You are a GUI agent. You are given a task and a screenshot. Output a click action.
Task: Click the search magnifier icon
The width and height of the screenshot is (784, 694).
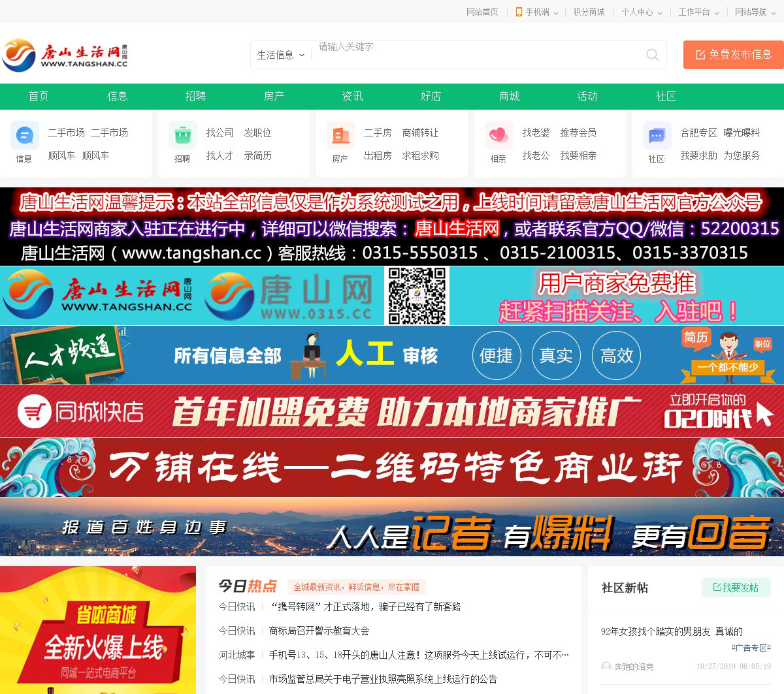pos(652,55)
